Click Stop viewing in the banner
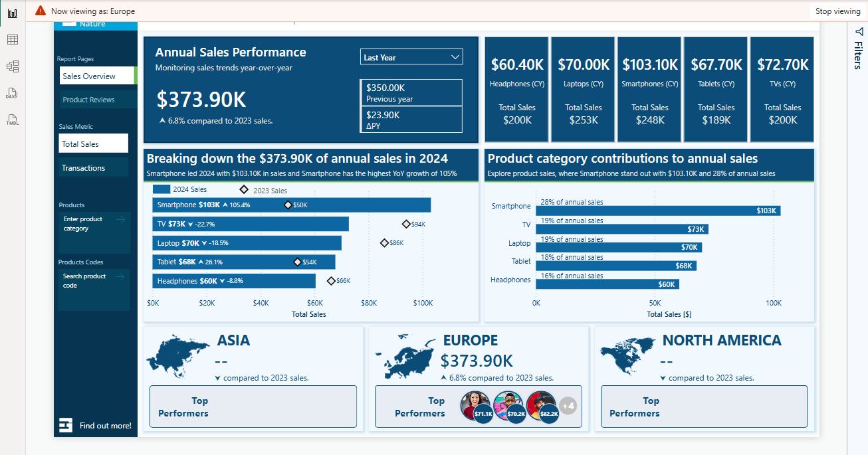 click(837, 11)
